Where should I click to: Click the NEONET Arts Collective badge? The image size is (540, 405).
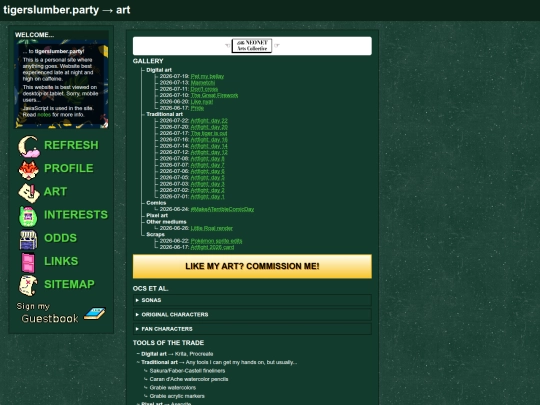tap(252, 45)
